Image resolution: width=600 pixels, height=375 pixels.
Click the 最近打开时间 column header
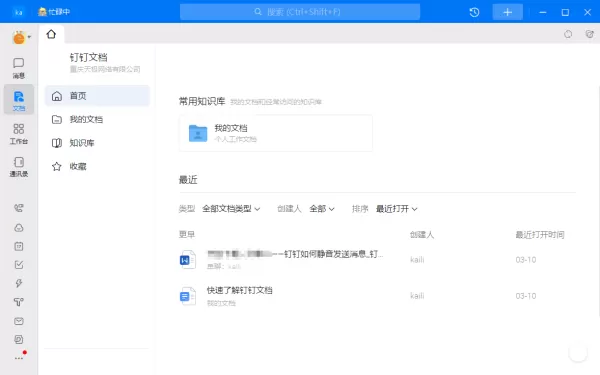[x=540, y=235]
